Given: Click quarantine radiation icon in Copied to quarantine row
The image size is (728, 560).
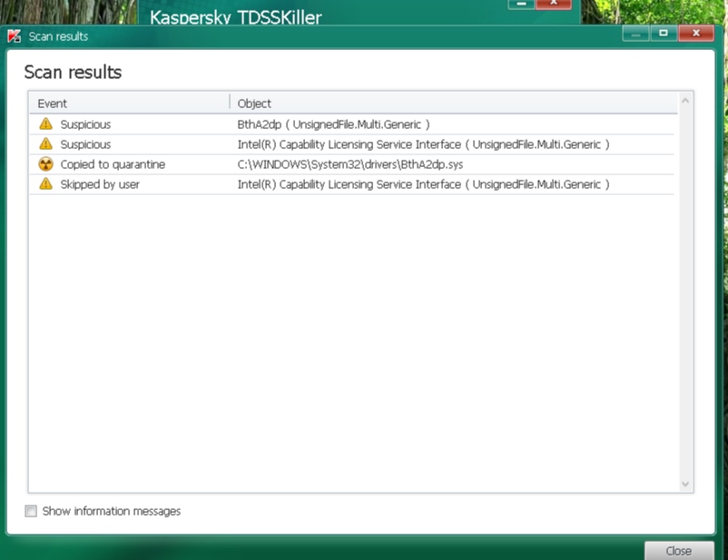Looking at the screenshot, I should [45, 164].
